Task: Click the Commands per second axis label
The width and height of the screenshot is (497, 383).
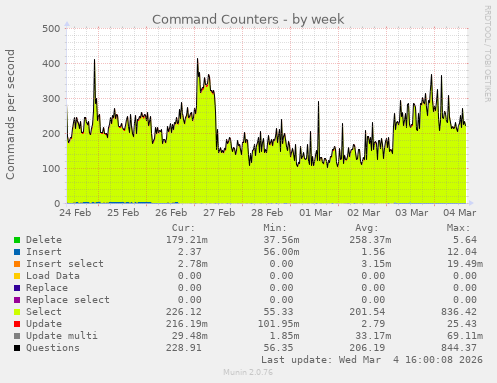Action: click(10, 114)
